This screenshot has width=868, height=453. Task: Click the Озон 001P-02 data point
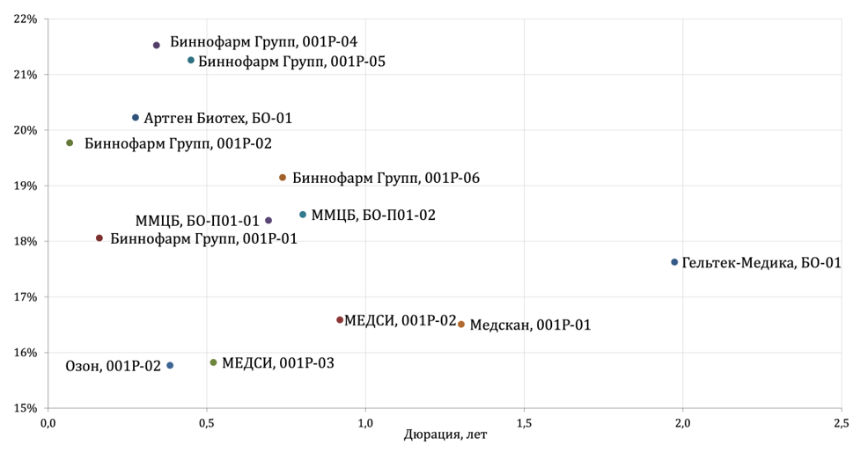click(170, 366)
